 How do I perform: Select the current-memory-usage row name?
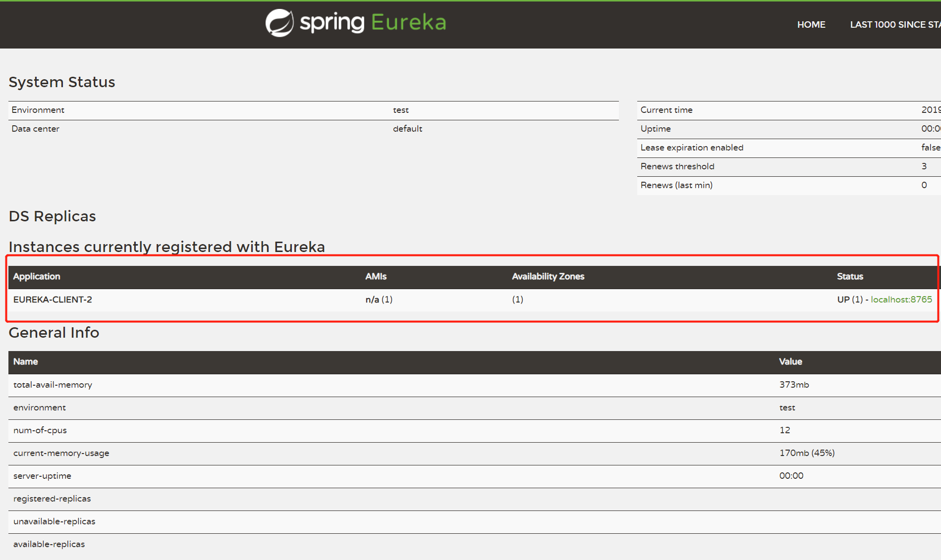(61, 453)
